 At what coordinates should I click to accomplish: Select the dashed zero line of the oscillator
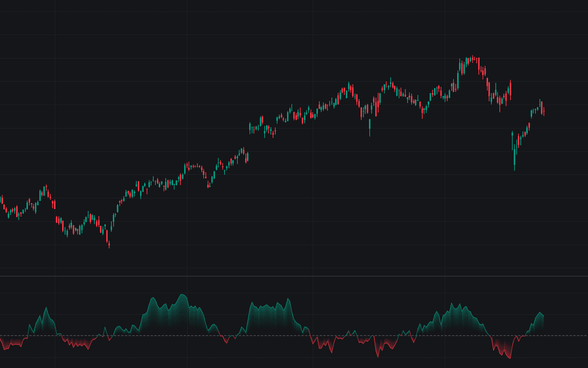294,336
